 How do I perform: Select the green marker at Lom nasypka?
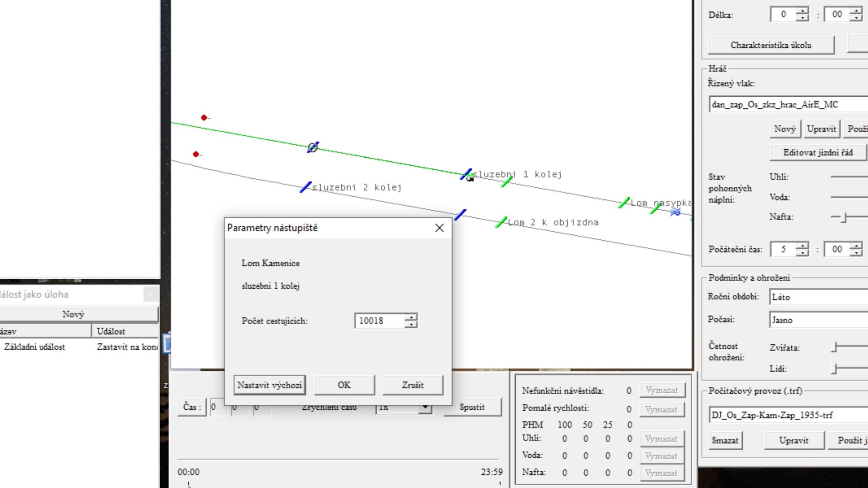pyautogui.click(x=624, y=203)
